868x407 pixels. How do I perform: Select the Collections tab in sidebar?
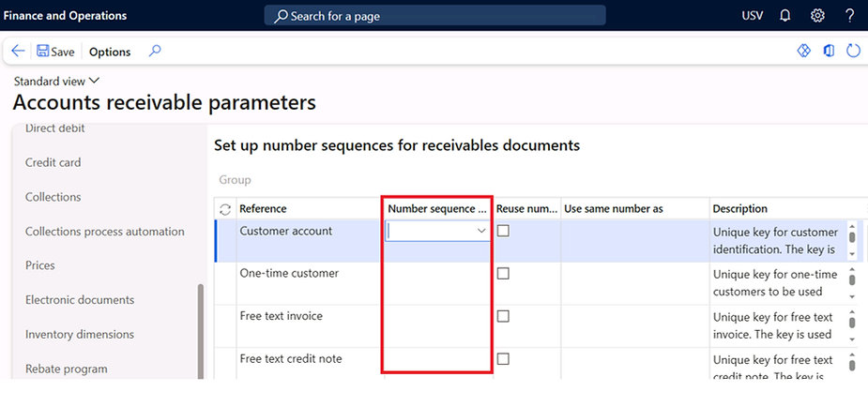point(53,197)
